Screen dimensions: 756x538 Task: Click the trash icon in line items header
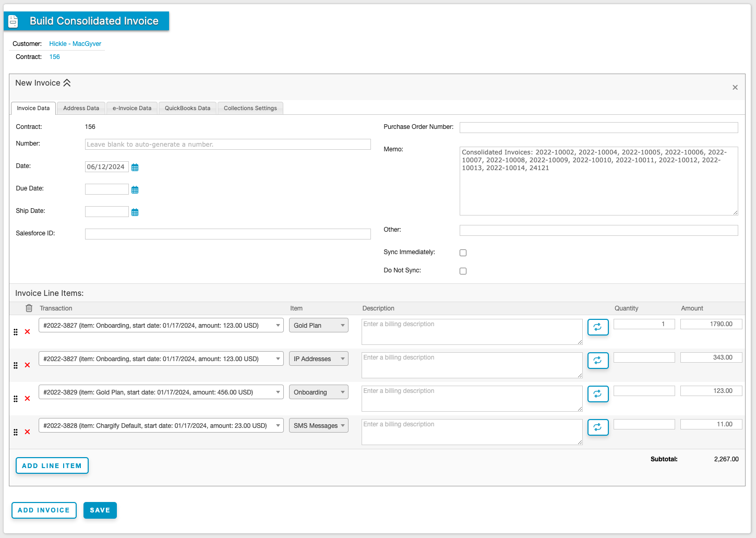click(x=29, y=308)
